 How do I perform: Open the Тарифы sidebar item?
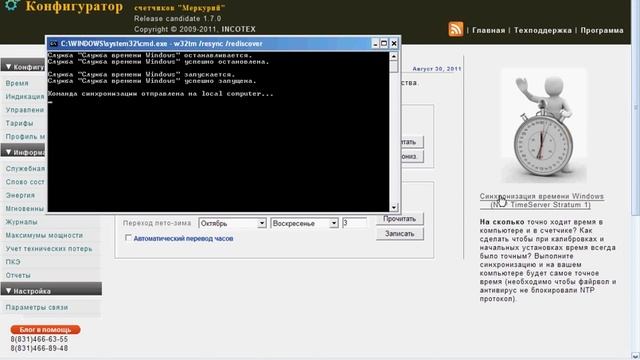pyautogui.click(x=19, y=123)
